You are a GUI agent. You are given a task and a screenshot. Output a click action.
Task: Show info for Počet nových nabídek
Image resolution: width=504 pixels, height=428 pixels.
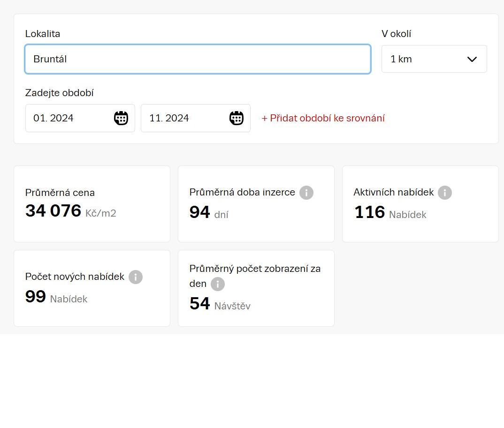(136, 277)
